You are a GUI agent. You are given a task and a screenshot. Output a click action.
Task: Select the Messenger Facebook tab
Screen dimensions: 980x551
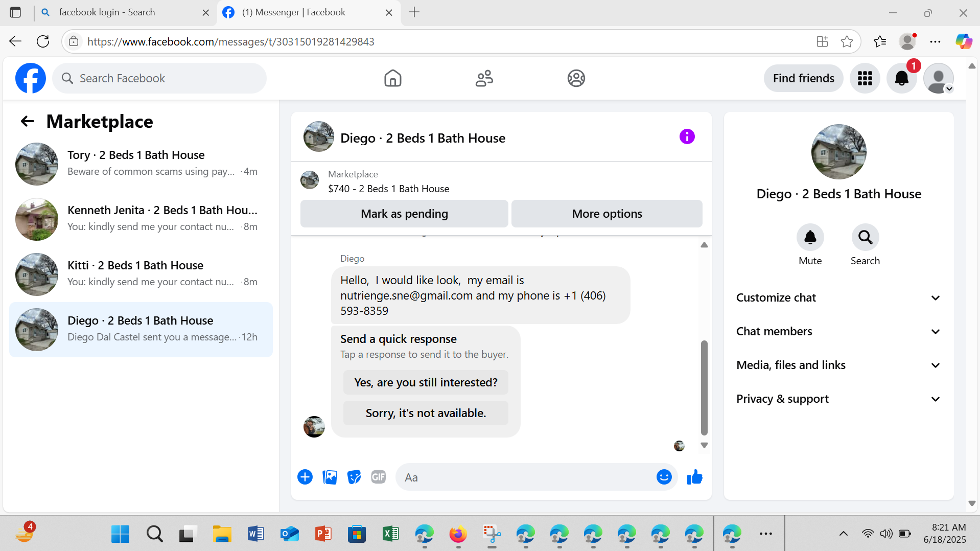tap(309, 12)
